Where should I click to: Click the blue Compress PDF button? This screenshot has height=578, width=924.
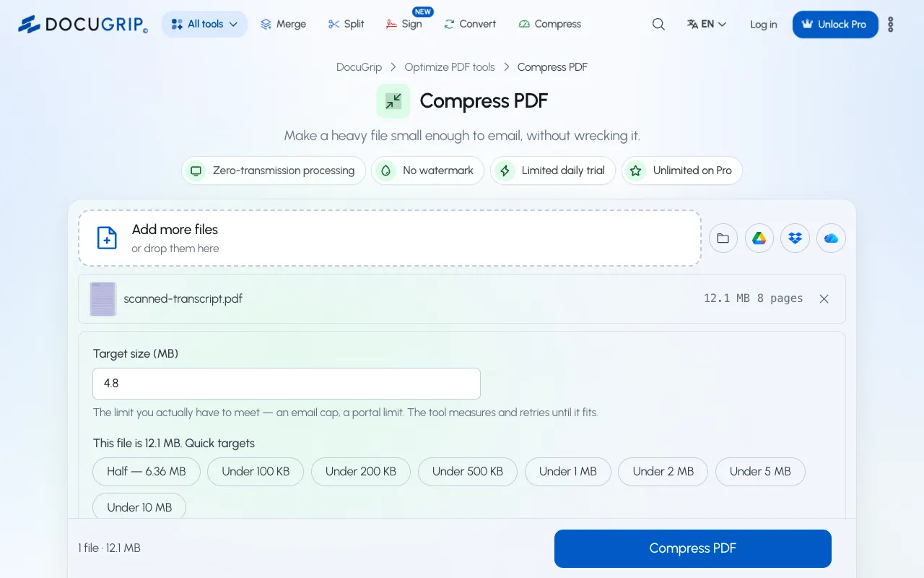tap(693, 548)
